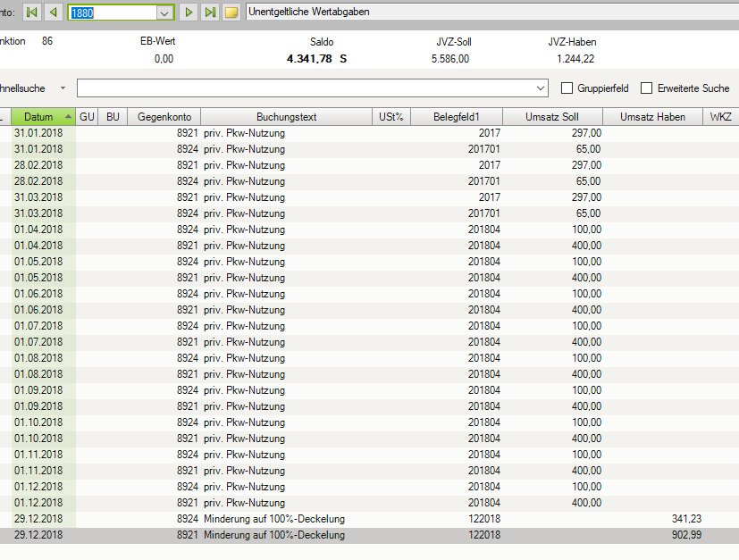Enable the Gruppierfeld checkbox

tap(567, 88)
